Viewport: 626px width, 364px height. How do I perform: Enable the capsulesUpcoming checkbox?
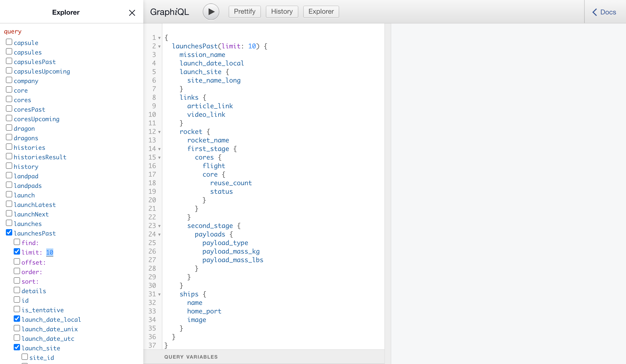[9, 70]
